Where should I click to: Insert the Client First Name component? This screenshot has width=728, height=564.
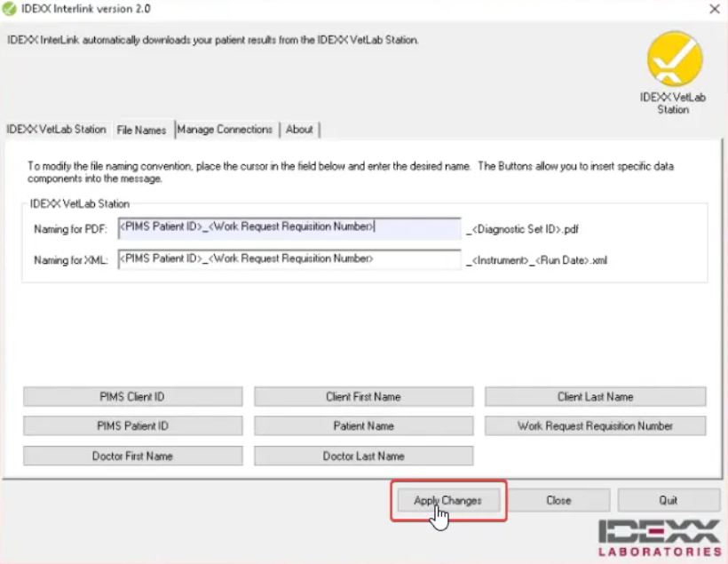tap(363, 397)
